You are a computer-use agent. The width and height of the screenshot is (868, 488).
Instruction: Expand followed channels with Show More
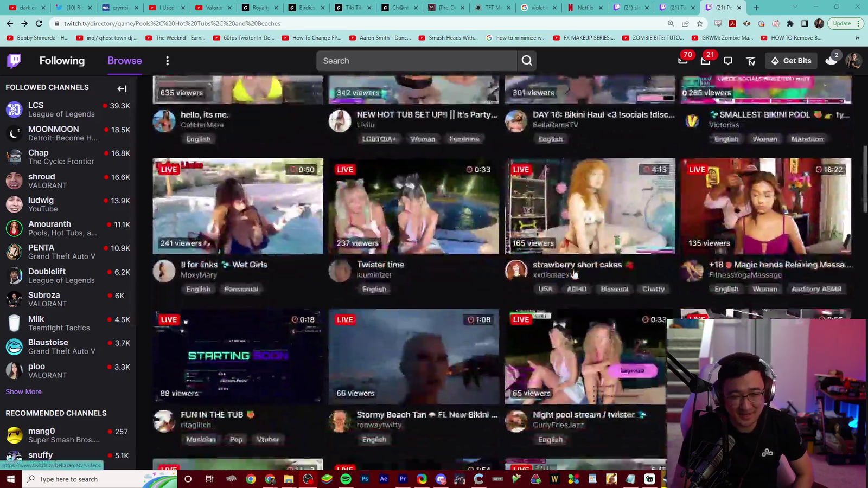coord(23,391)
